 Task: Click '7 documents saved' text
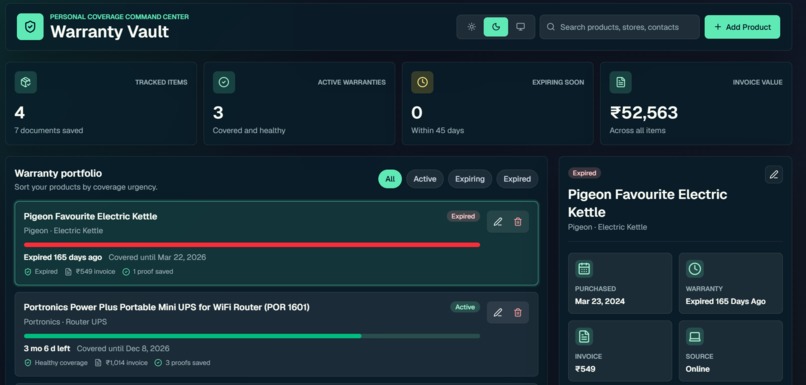point(48,131)
